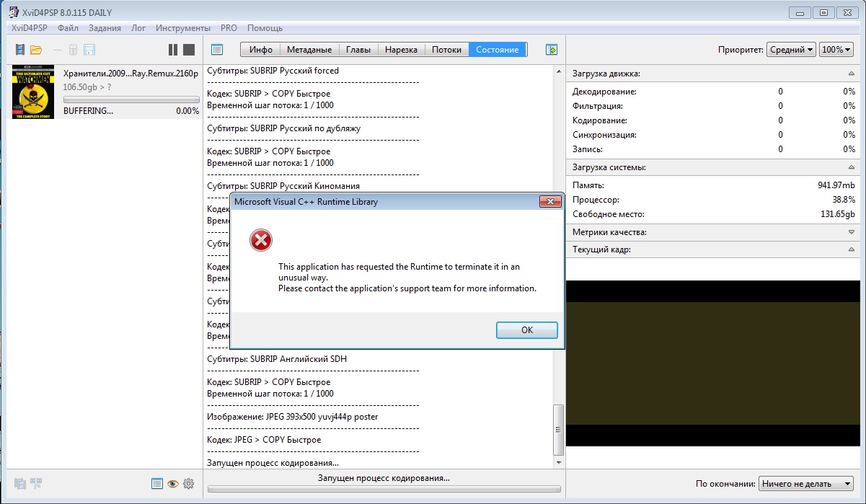The width and height of the screenshot is (866, 504).
Task: Collapse the Загрузка движка section
Action: click(852, 74)
